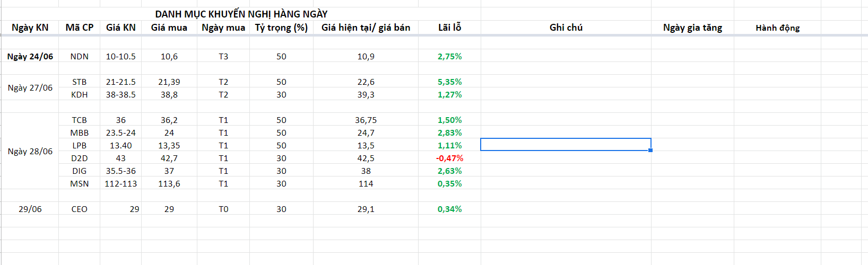Click the 2,83% profit cell
The height and width of the screenshot is (265, 868).
pyautogui.click(x=450, y=132)
